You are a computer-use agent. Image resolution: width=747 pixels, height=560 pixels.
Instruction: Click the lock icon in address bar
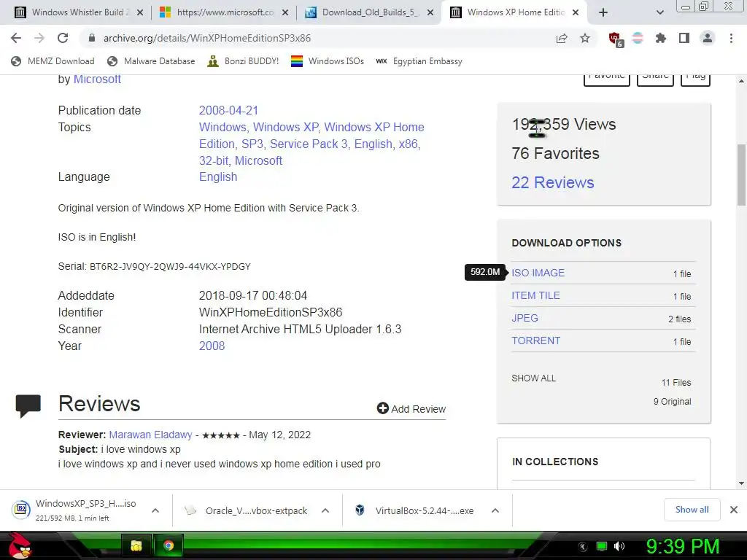(92, 38)
